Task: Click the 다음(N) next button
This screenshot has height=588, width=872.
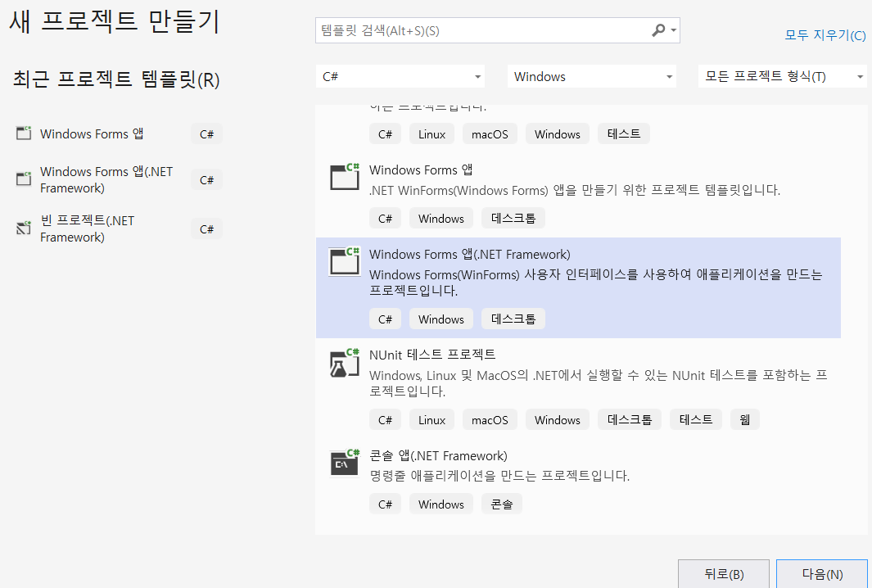Action: pos(822,573)
